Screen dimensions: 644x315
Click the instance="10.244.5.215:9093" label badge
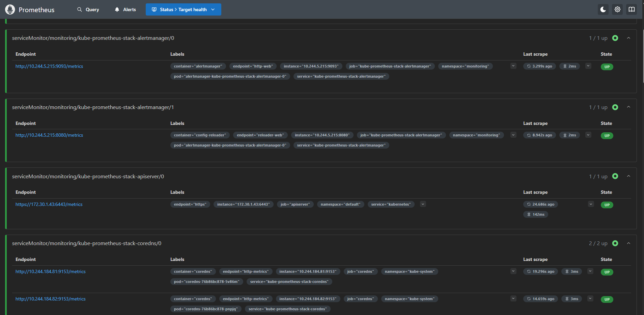click(x=311, y=66)
